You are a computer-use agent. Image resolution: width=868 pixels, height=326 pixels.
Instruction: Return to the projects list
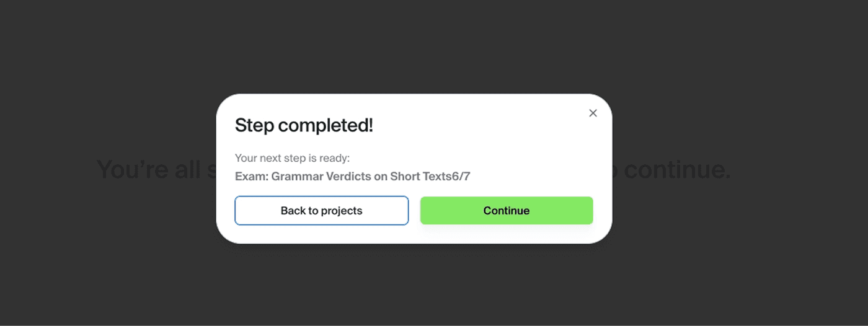click(321, 211)
